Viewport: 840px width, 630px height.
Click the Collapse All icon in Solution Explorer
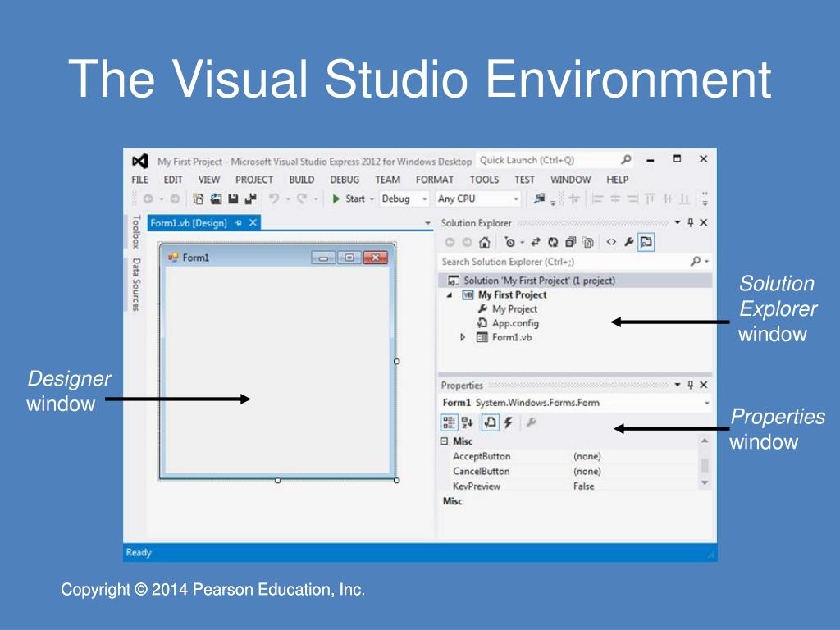571,243
